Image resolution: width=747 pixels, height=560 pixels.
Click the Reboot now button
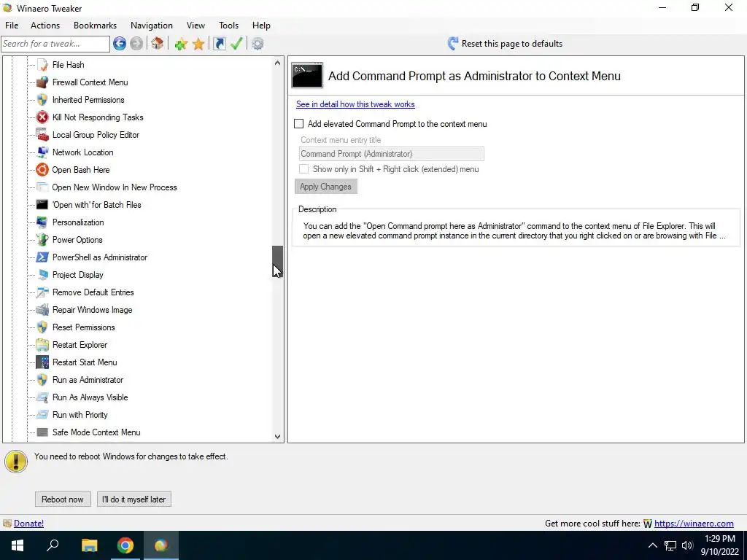click(63, 499)
